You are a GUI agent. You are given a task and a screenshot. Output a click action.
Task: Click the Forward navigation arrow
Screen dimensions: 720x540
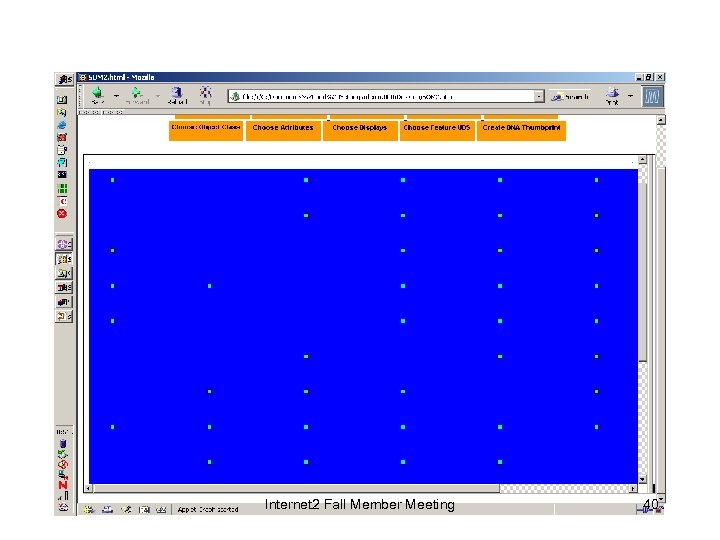pos(136,95)
